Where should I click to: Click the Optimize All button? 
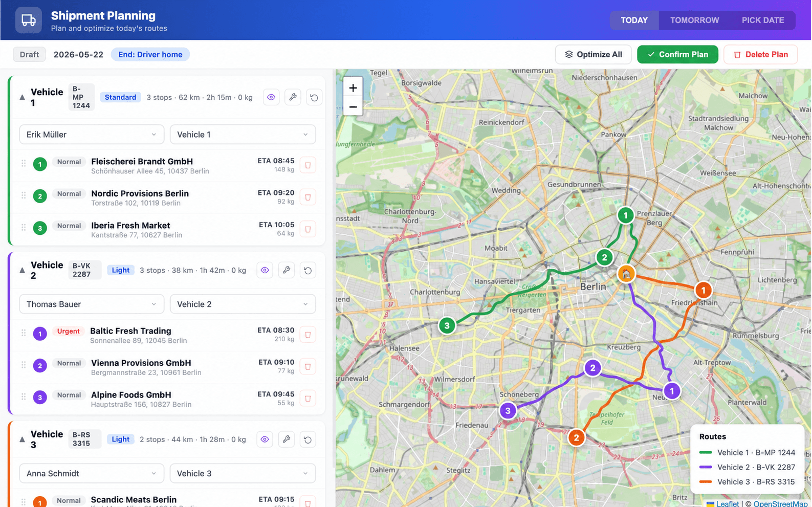click(593, 54)
